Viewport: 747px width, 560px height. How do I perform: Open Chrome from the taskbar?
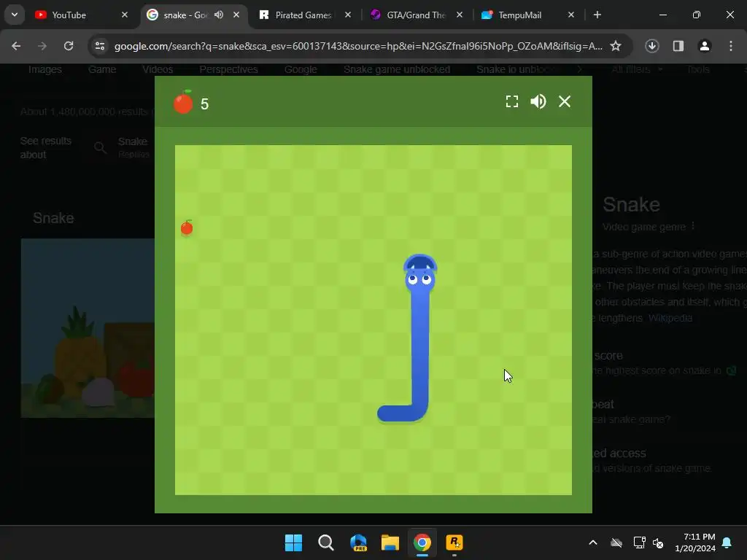pyautogui.click(x=422, y=542)
